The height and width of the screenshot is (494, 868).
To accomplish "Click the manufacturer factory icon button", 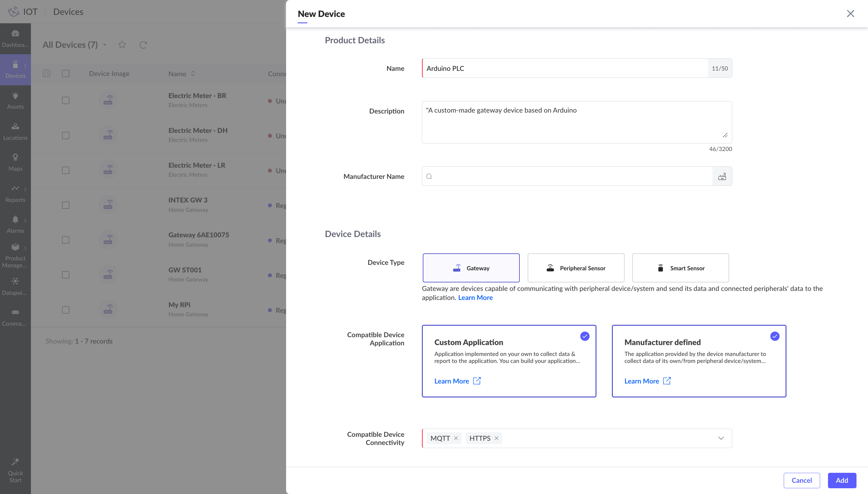I will pyautogui.click(x=722, y=176).
